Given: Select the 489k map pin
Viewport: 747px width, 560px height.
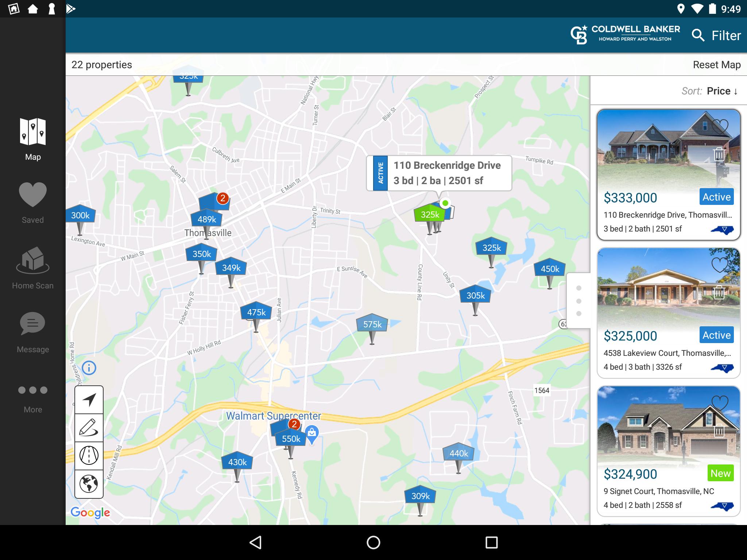Looking at the screenshot, I should click(207, 219).
